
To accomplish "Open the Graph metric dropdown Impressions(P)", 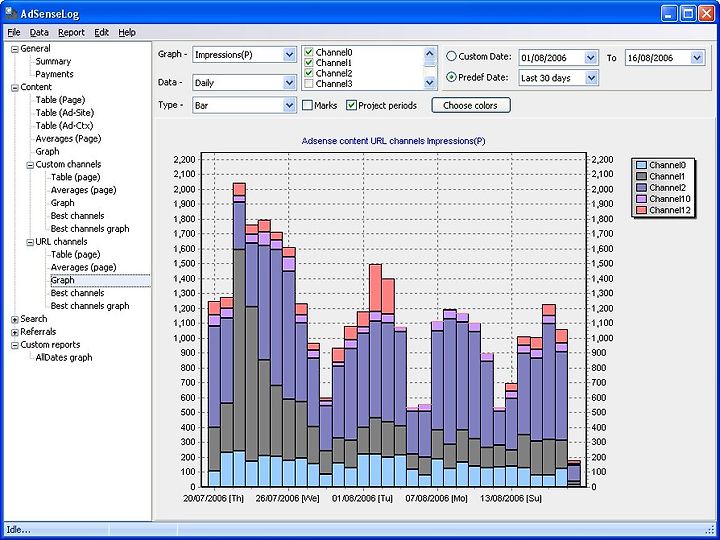I will 289,55.
